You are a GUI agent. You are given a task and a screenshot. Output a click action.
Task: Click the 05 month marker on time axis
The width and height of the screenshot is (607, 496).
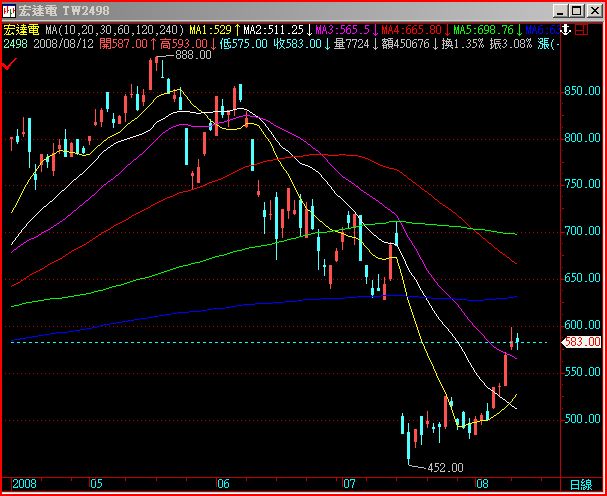[96, 484]
